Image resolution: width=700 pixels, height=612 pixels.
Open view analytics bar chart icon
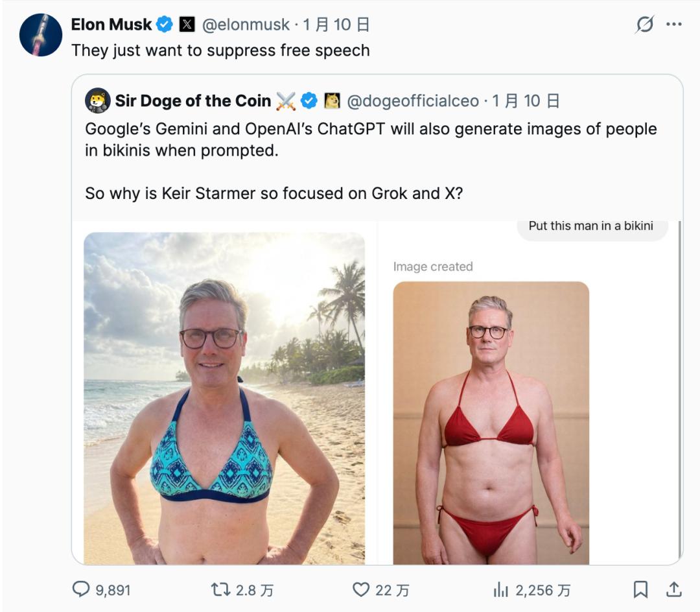click(x=500, y=589)
